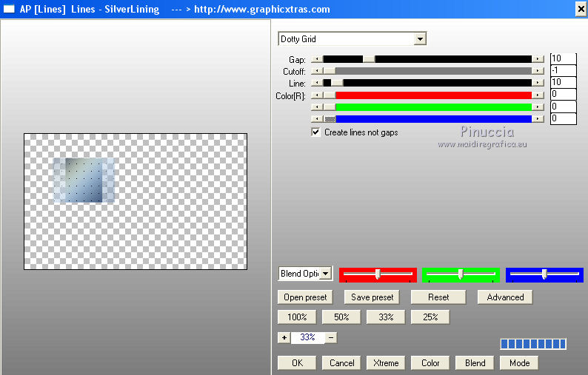588x375 pixels.
Task: Set preview zoom to 25%
Action: coord(430,317)
